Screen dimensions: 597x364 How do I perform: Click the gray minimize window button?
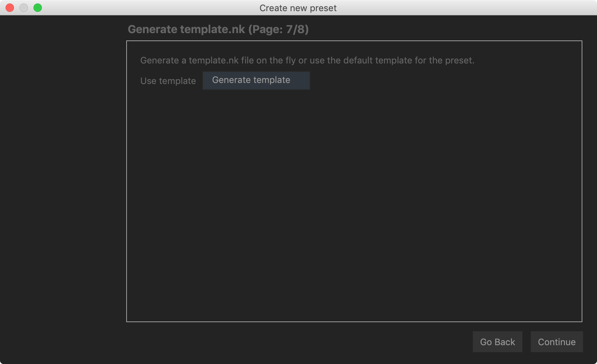[24, 8]
